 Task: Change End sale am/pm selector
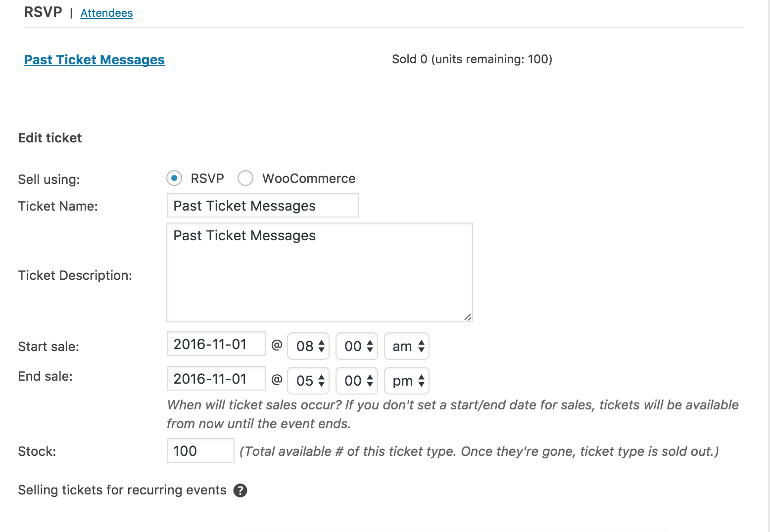pyautogui.click(x=407, y=381)
